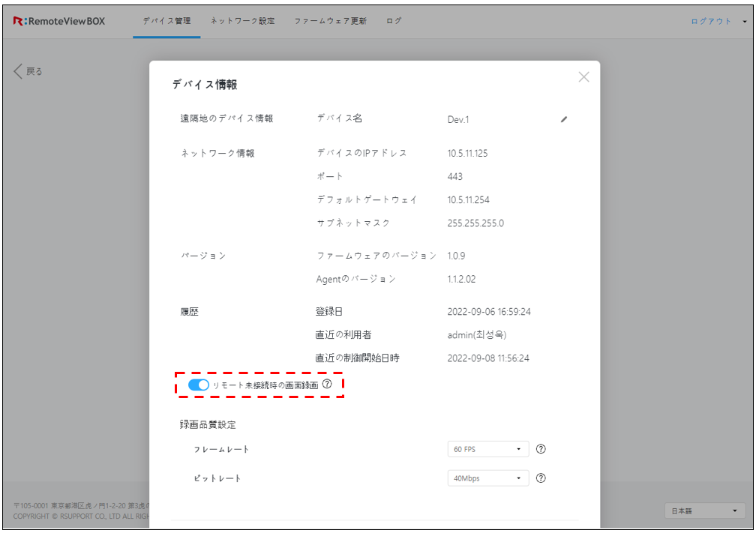Open the ネットワーク設定 tab
This screenshot has width=756, height=533.
[x=242, y=21]
